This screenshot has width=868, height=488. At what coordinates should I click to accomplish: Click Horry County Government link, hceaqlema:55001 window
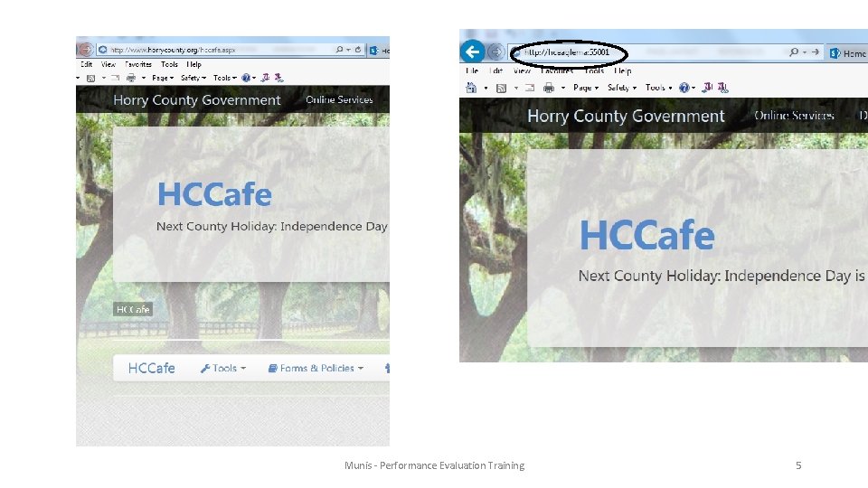(626, 116)
